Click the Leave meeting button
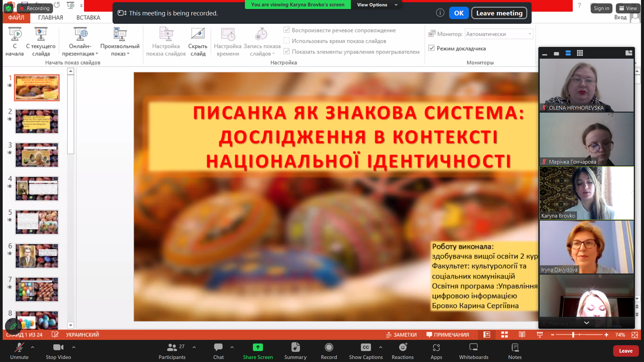The width and height of the screenshot is (644, 362). pos(499,13)
